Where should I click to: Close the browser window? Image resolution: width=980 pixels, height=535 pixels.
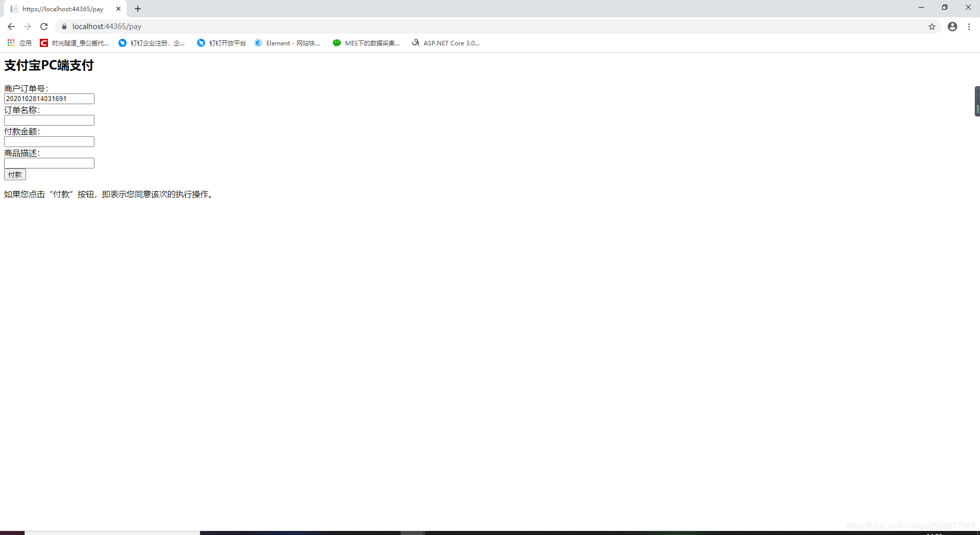coord(968,7)
